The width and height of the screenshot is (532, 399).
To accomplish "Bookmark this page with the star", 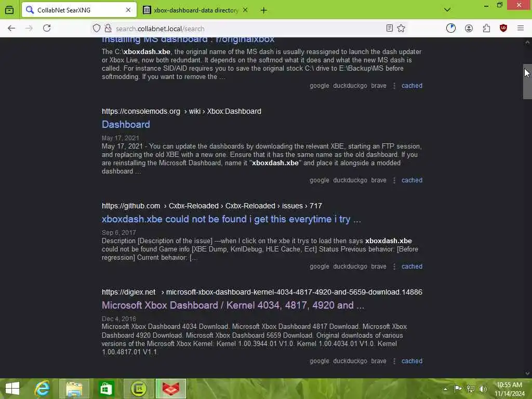I will [x=401, y=29].
